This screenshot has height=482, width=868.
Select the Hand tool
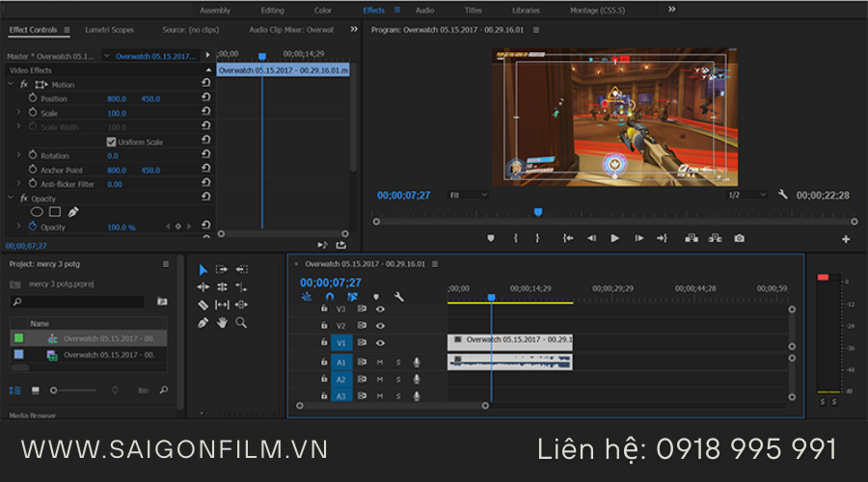coord(222,323)
